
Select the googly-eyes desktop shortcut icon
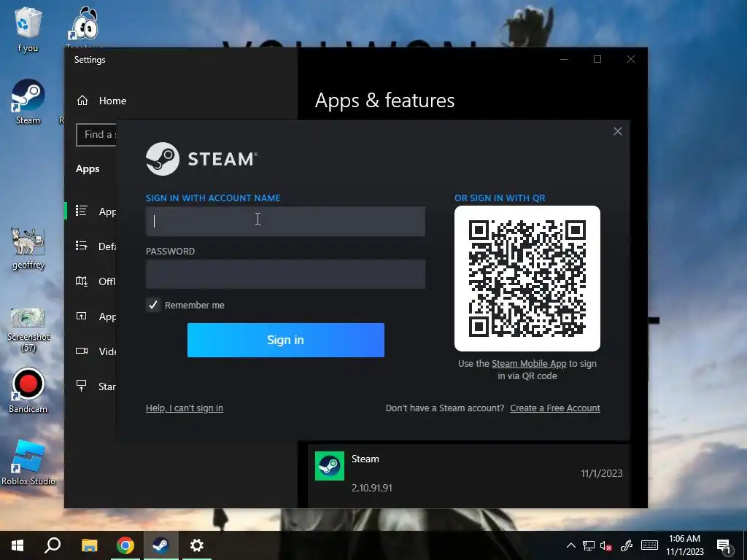85,24
